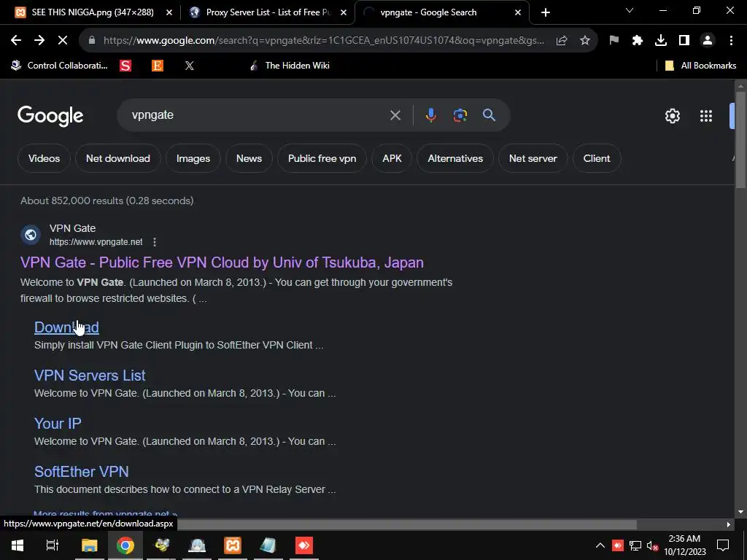Screen dimensions: 747x560
Task: Open the Google apps grid
Action: (706, 116)
